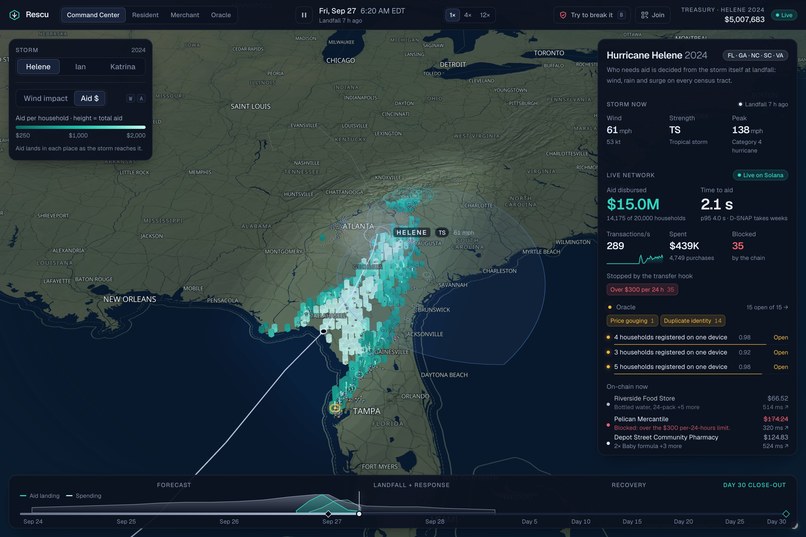Click the Day 30 close-out diamond marker
This screenshot has height=537, width=806.
[x=785, y=513]
